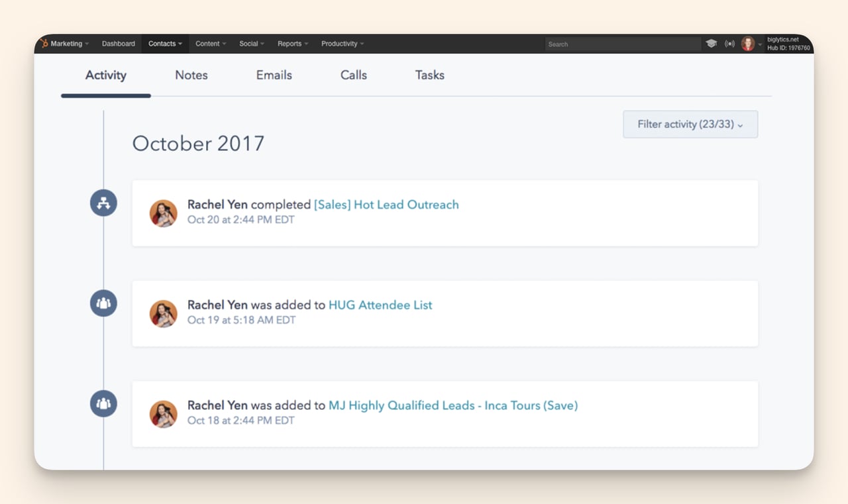Open the Marketing dropdown menu
The width and height of the screenshot is (848, 504).
[70, 44]
